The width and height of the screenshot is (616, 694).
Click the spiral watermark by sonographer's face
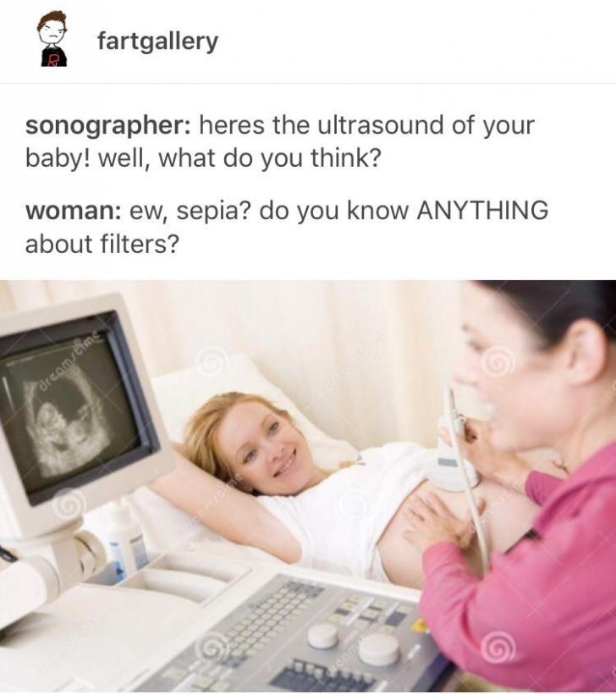point(498,361)
